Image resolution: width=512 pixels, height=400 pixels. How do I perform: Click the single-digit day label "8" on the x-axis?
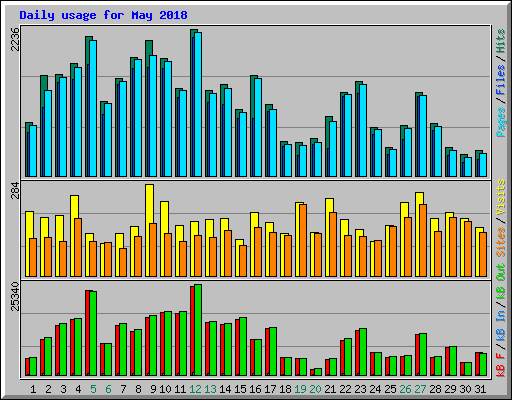pyautogui.click(x=138, y=389)
